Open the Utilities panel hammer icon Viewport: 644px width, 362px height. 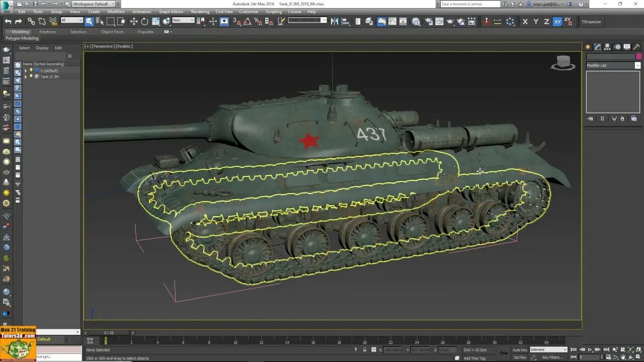click(x=636, y=47)
